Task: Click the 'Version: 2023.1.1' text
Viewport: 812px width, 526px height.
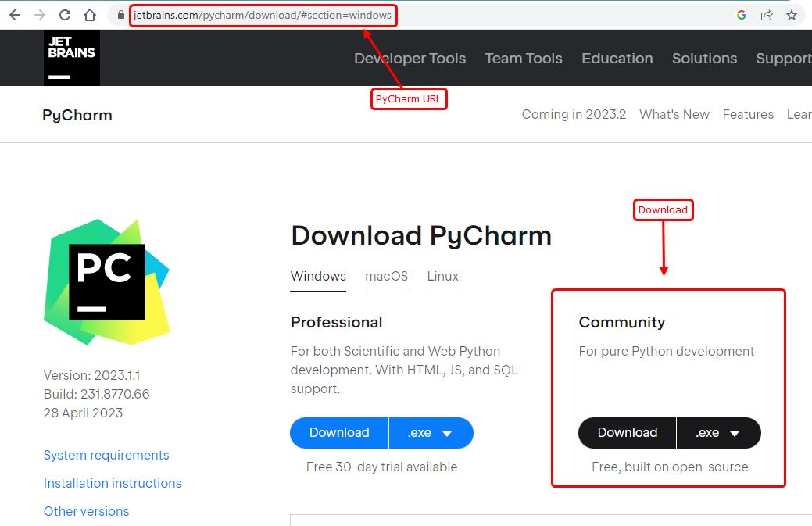Action: click(91, 375)
